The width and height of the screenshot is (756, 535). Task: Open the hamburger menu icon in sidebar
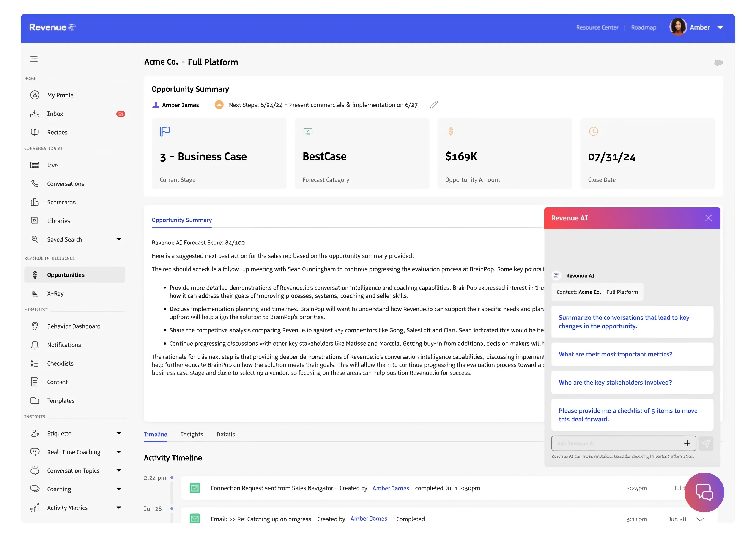pyautogui.click(x=34, y=59)
